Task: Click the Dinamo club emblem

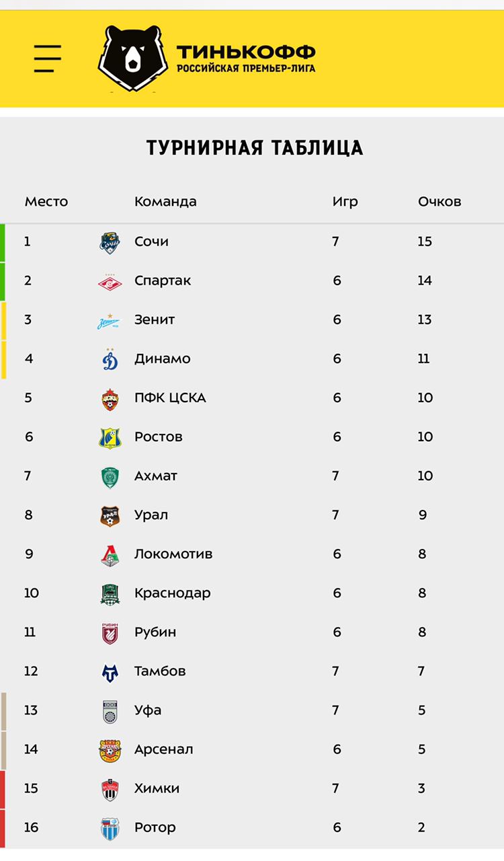Action: tap(110, 359)
